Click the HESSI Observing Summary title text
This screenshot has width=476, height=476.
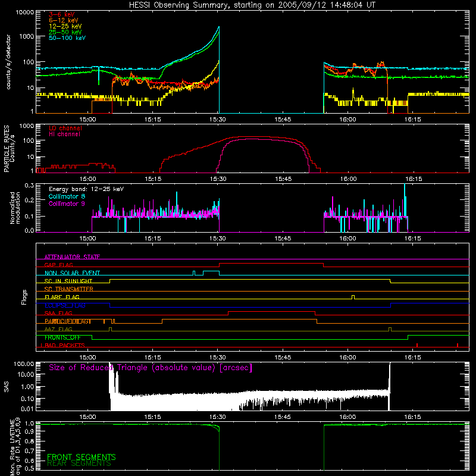(252, 5)
